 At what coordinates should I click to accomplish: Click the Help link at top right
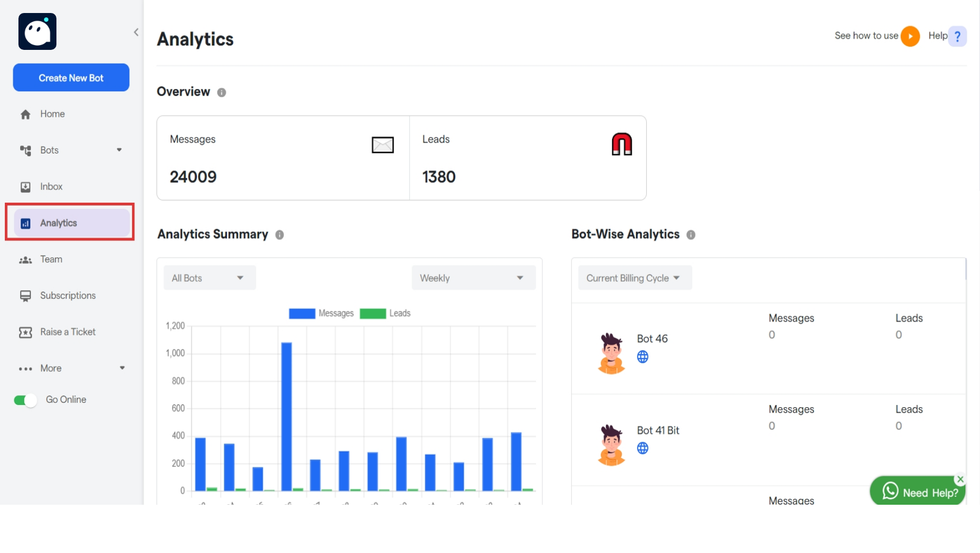939,36
